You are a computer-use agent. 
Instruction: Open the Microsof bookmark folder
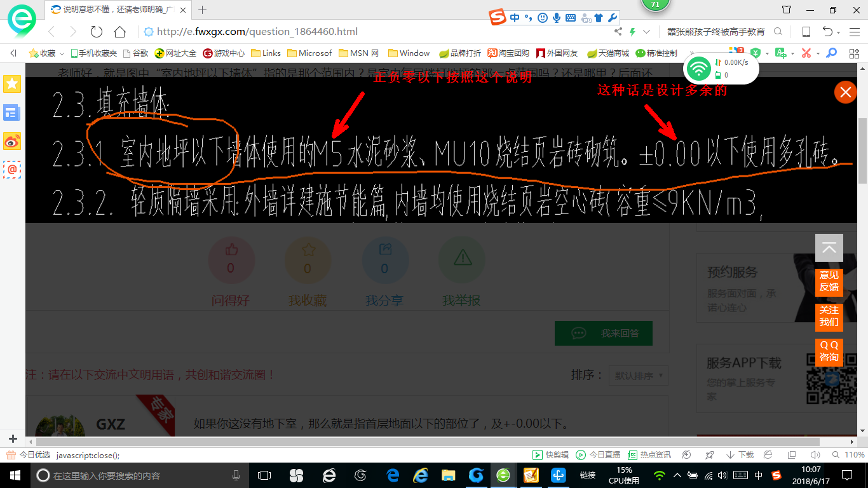(x=310, y=53)
